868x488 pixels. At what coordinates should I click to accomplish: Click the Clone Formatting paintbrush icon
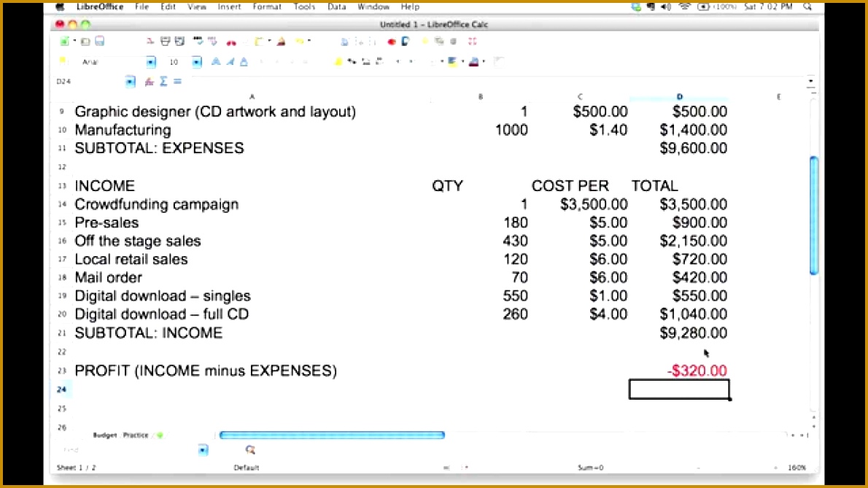(282, 42)
